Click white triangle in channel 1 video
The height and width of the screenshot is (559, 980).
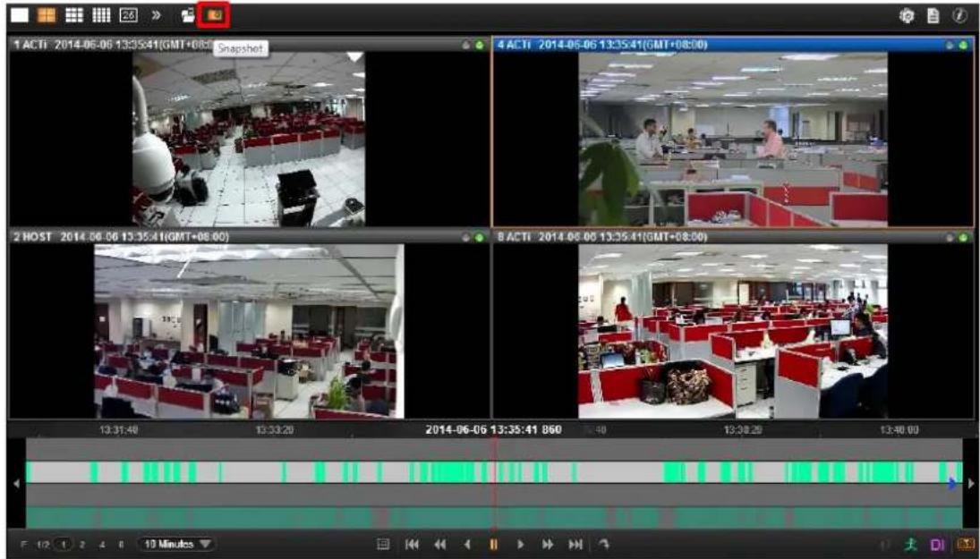pos(355,57)
